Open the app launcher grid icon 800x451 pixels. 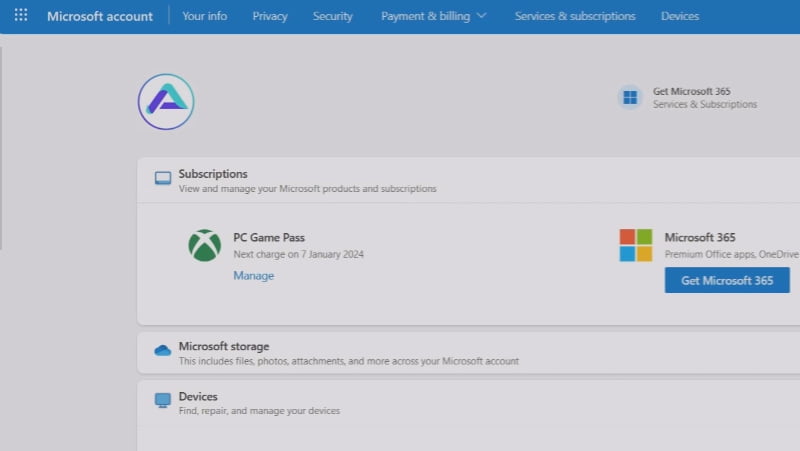pyautogui.click(x=21, y=15)
